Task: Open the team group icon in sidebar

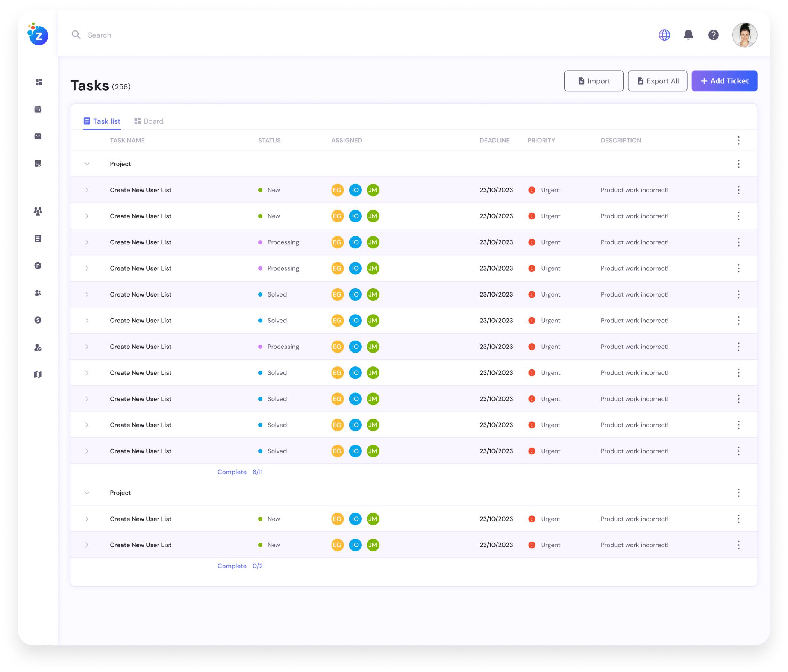Action: (38, 211)
